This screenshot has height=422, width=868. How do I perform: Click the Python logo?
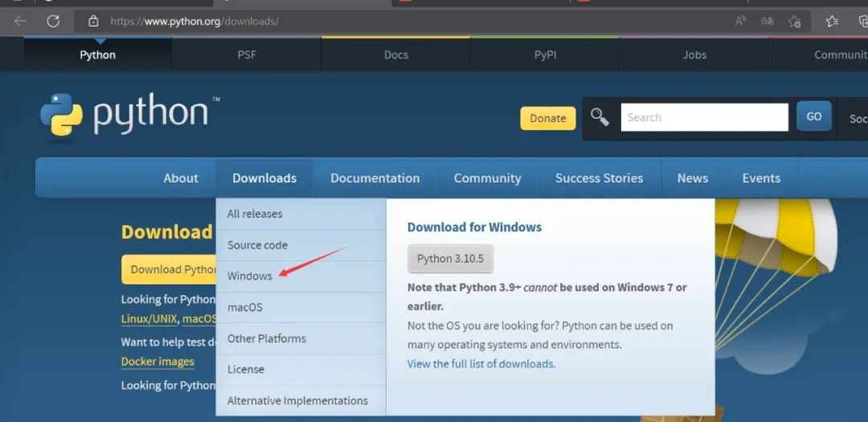[130, 115]
